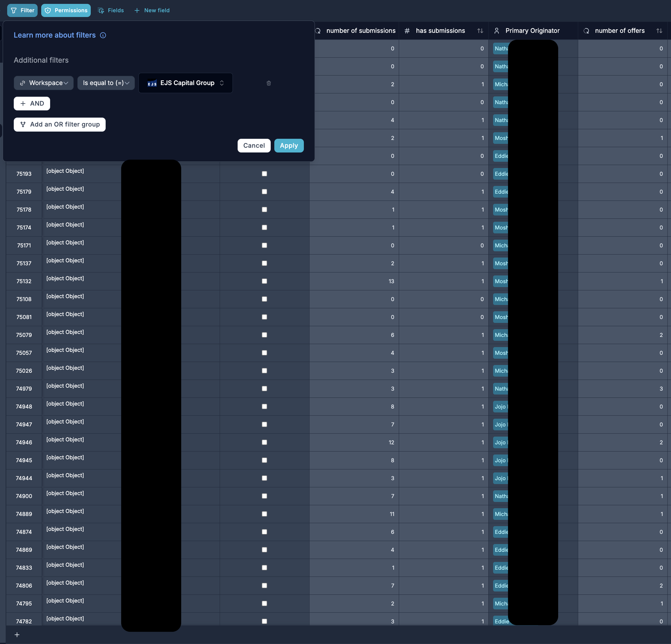
Task: Click the trash icon to delete filter
Action: [269, 83]
